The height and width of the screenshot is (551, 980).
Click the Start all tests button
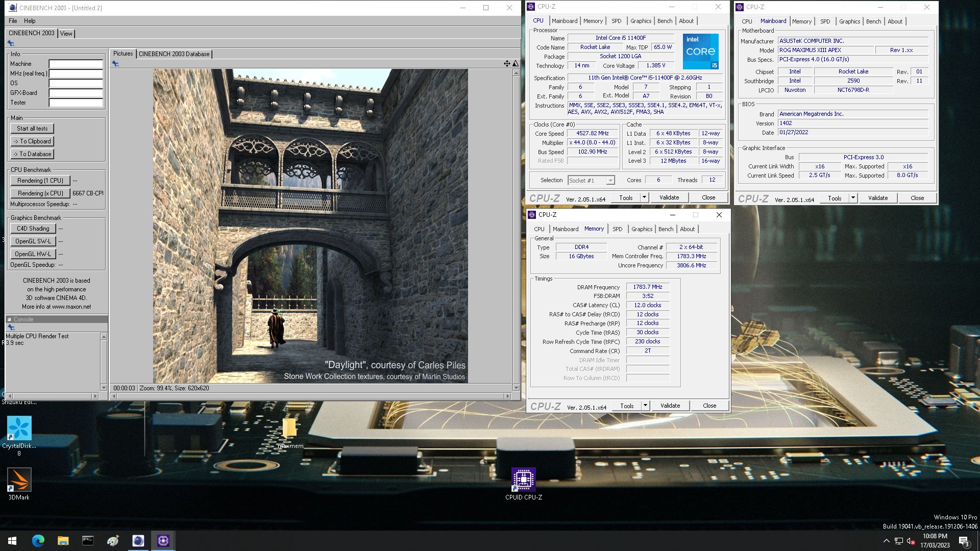pyautogui.click(x=32, y=129)
